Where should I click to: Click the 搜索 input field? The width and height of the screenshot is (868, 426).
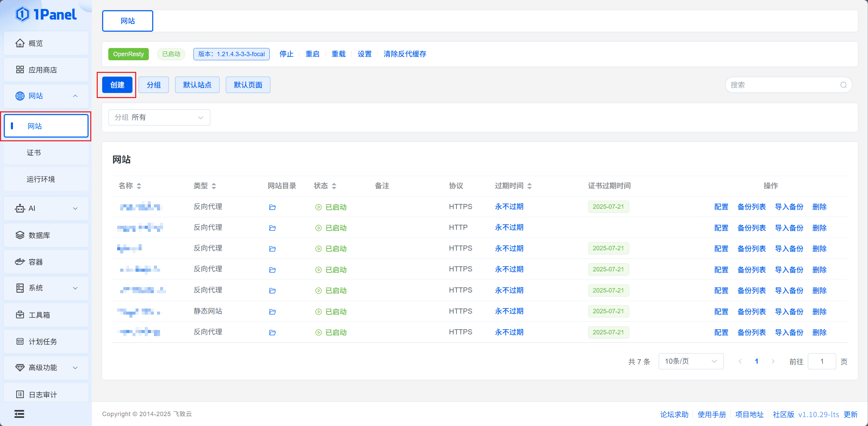coord(789,85)
